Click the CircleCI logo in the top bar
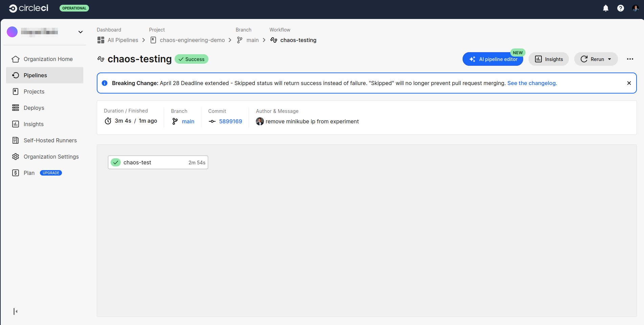This screenshot has height=325, width=644. 28,8
